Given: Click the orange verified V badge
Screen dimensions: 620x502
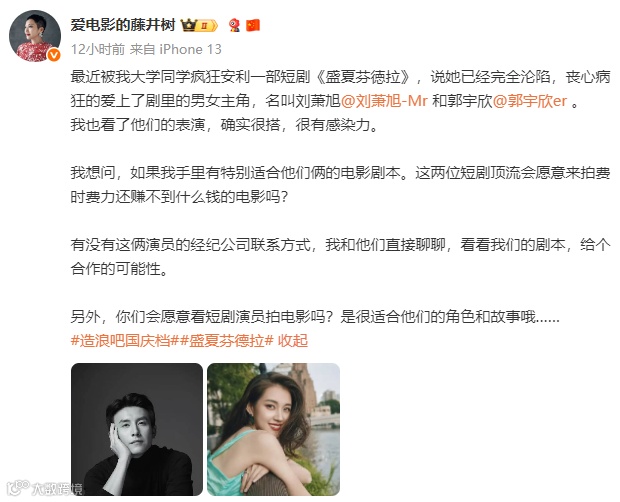Looking at the screenshot, I should click(54, 55).
